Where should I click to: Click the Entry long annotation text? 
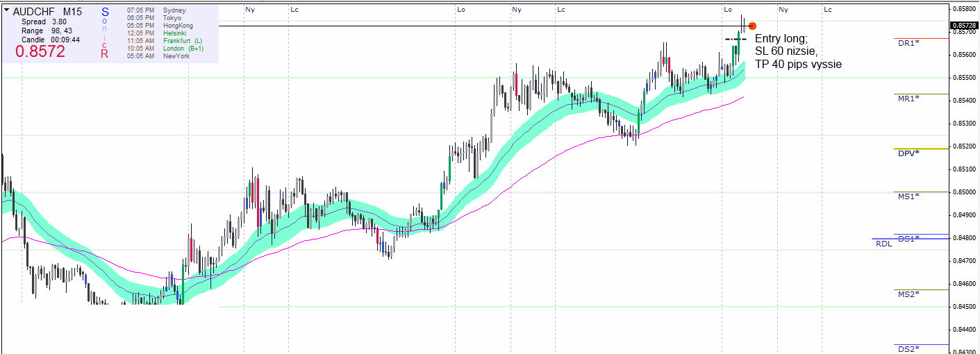coord(782,39)
